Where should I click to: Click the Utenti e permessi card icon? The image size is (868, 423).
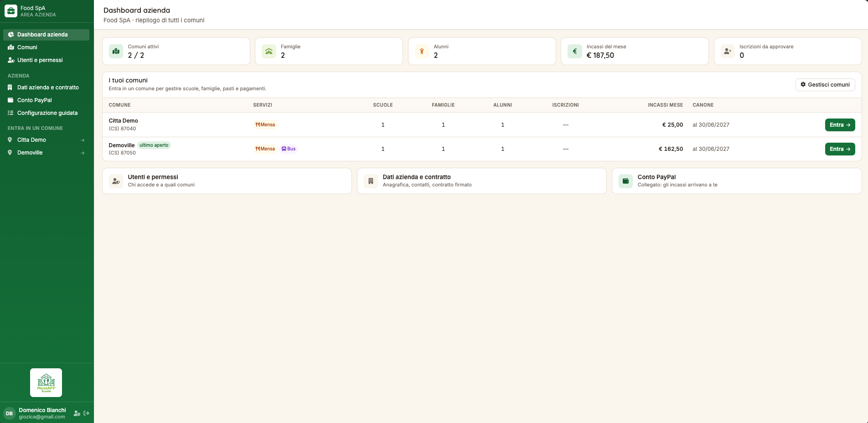tap(116, 181)
